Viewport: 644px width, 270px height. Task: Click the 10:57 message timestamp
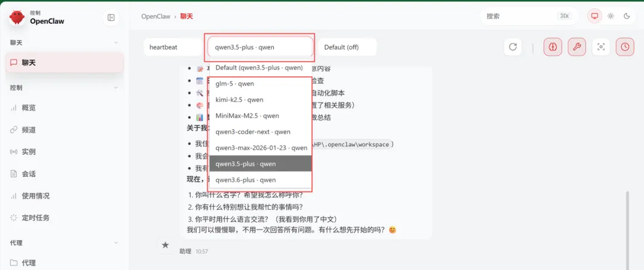pyautogui.click(x=202, y=251)
